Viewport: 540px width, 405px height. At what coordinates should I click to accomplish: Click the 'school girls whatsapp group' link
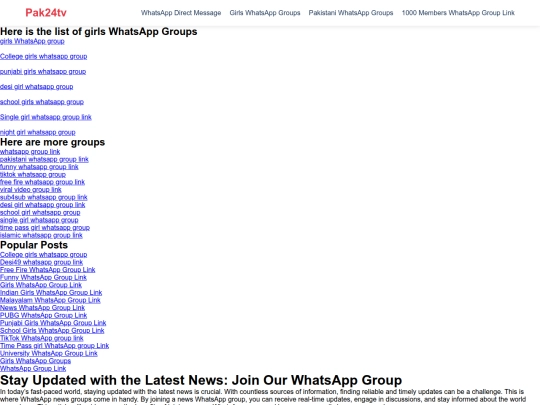click(x=42, y=102)
